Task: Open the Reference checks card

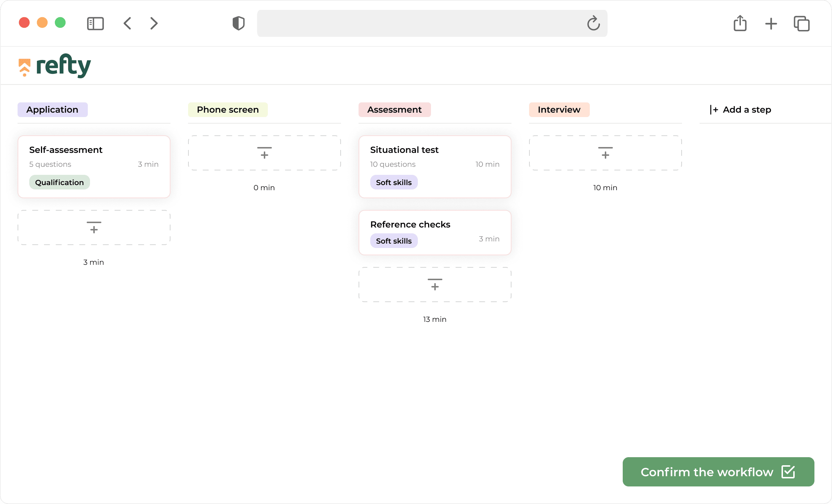Action: pos(435,233)
